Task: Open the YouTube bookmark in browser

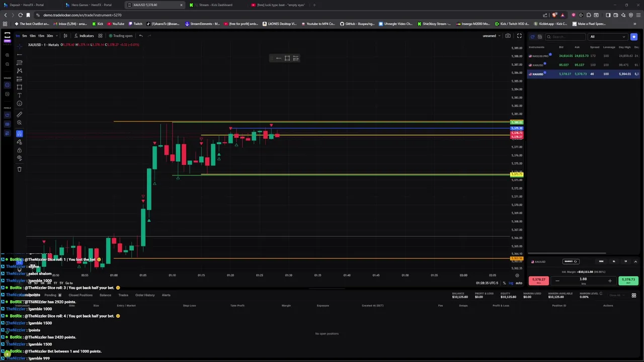Action: [x=116, y=24]
